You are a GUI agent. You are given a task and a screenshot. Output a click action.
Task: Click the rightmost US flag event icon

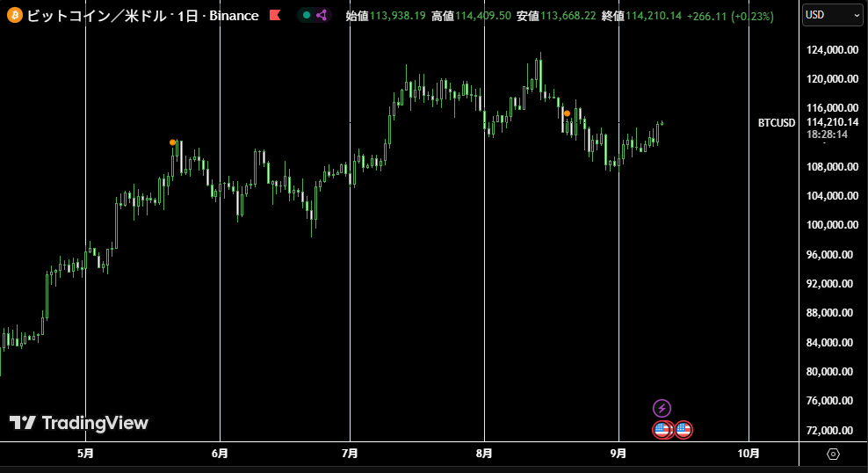pos(683,430)
